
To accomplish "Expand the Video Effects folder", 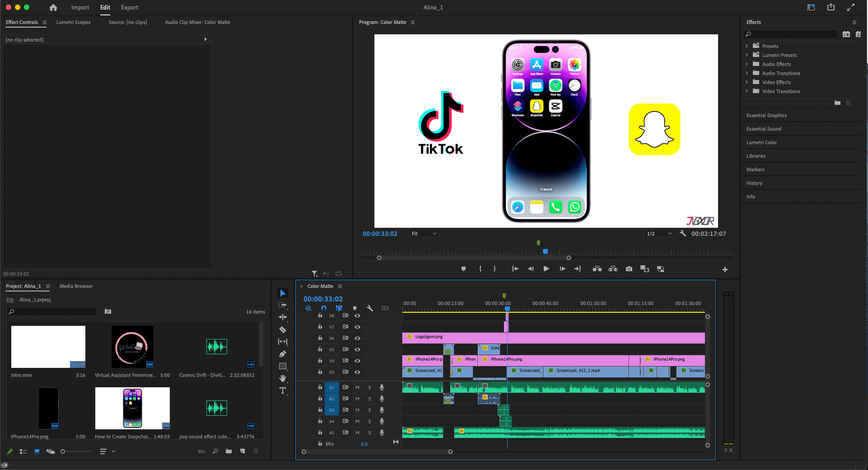I will [747, 82].
